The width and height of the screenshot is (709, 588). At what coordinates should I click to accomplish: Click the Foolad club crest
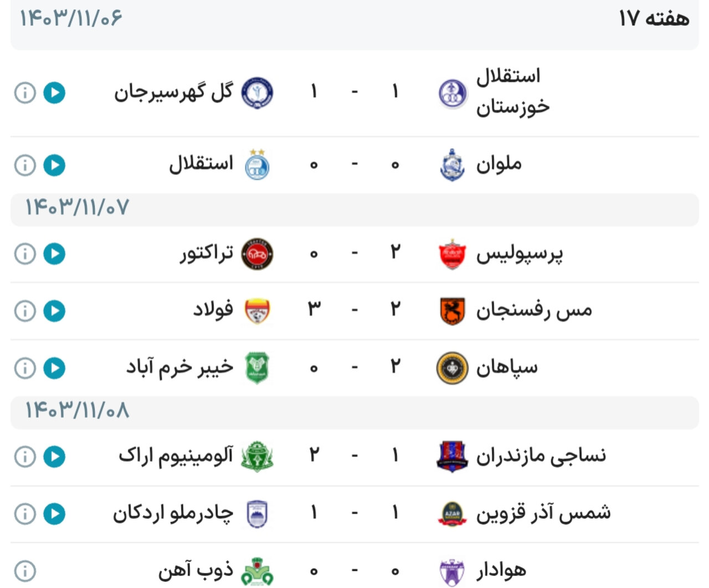pyautogui.click(x=257, y=311)
